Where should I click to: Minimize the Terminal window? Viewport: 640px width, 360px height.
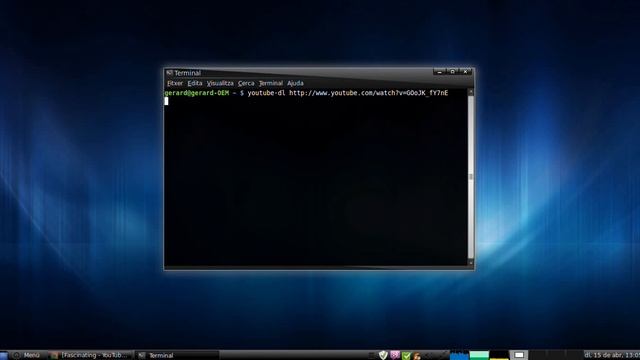pyautogui.click(x=439, y=72)
